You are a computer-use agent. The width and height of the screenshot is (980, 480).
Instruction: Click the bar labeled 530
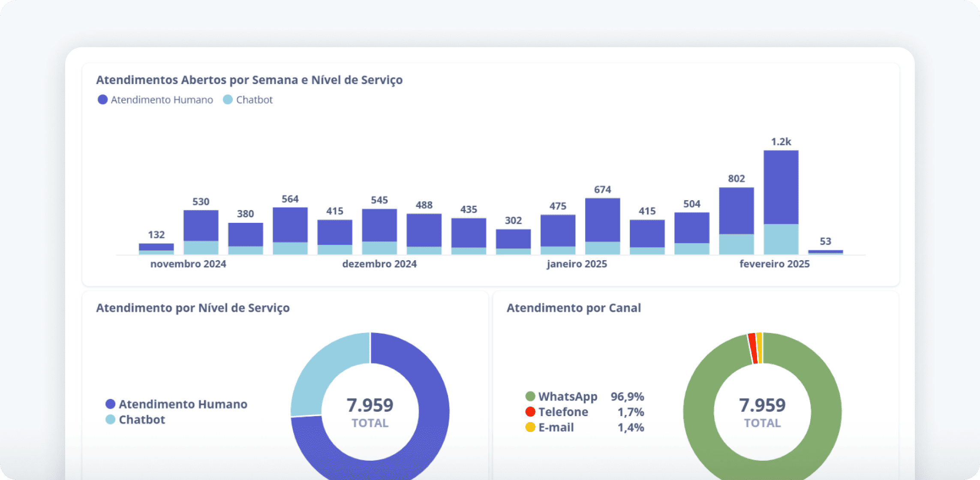(x=201, y=232)
